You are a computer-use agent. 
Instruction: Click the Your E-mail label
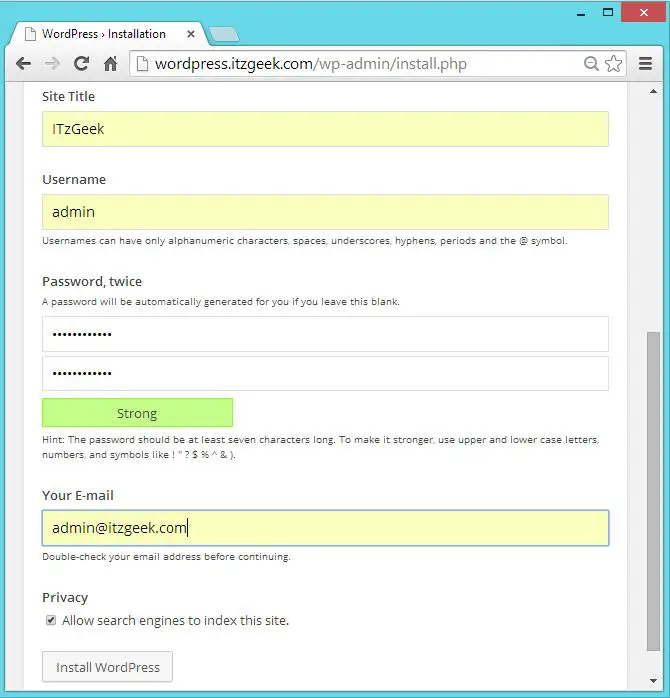78,495
